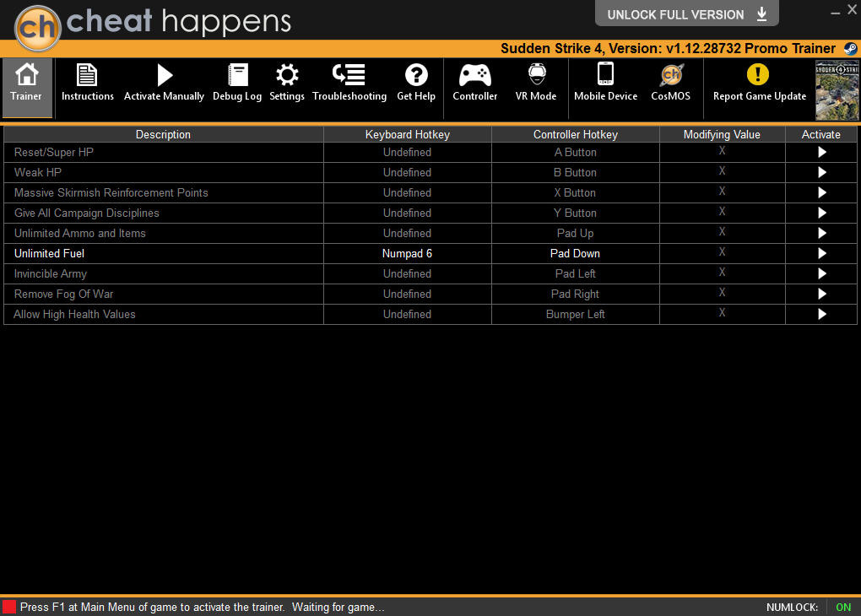This screenshot has height=616, width=861.
Task: Set keyboard hotkey for Reset/Super HP
Action: 408,152
